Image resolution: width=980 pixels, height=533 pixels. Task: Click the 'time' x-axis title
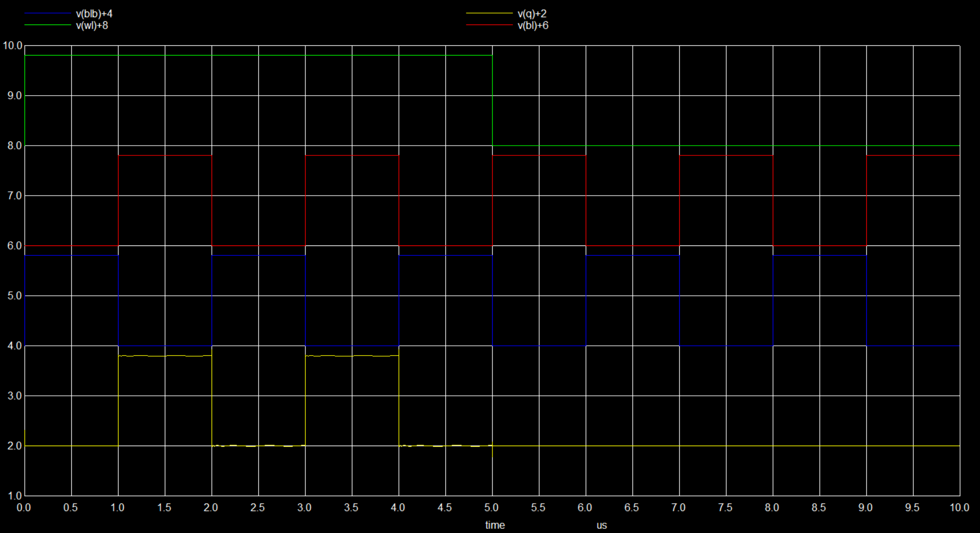tap(495, 525)
